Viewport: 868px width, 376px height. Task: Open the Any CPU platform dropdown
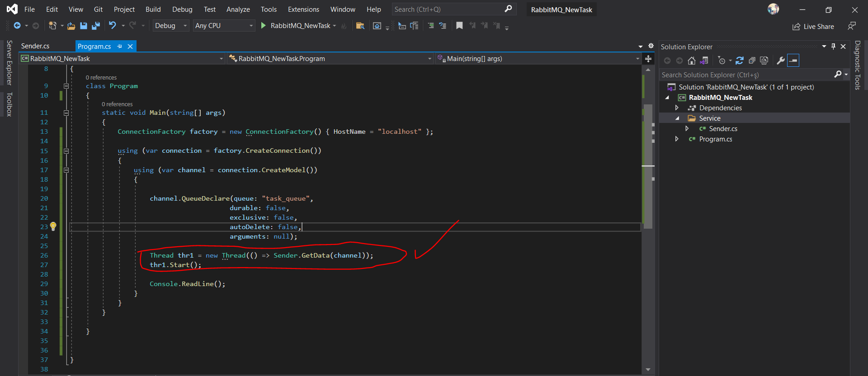pos(224,26)
